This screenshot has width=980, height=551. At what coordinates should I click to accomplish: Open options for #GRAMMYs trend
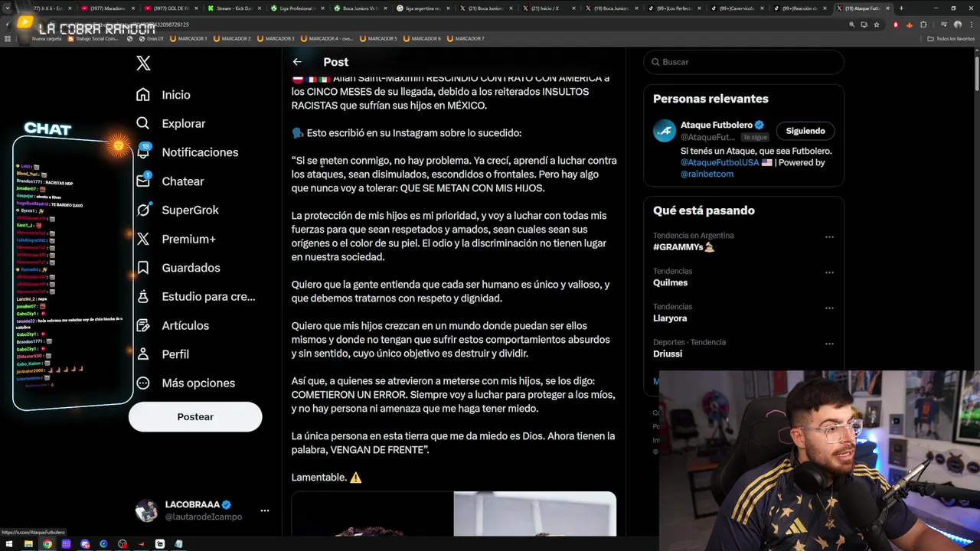[x=829, y=237]
